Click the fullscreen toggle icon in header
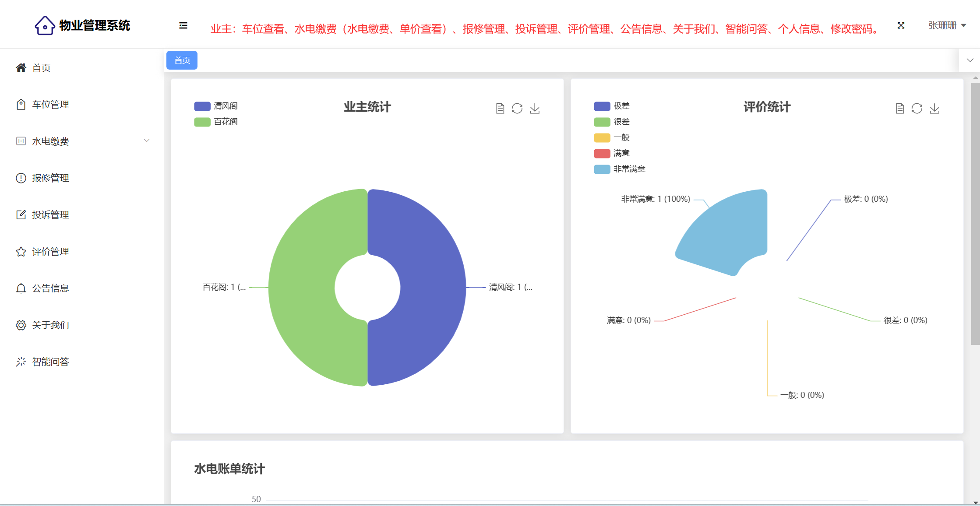 901,25
